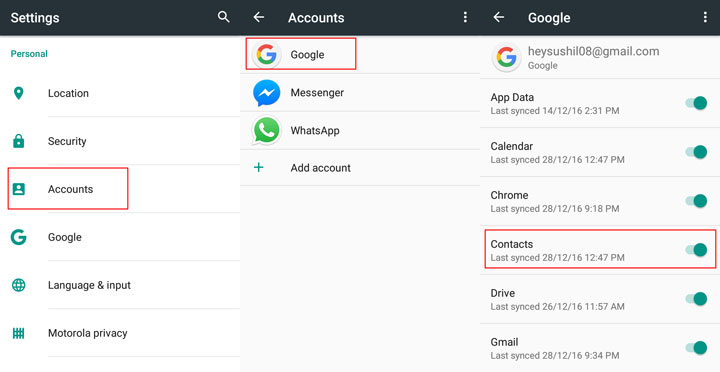Viewport: 720px width, 372px height.
Task: Open Security settings
Action: click(x=120, y=141)
